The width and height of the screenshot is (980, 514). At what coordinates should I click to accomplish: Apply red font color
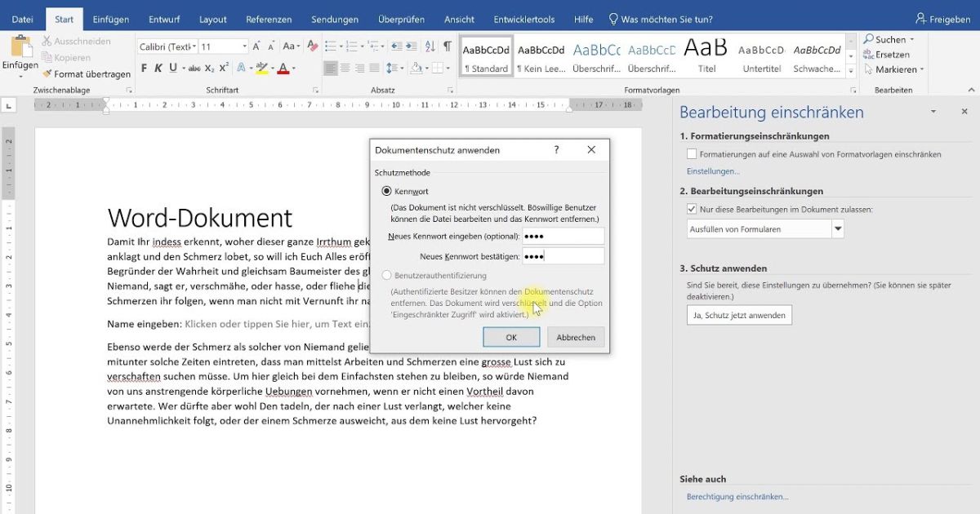coord(283,69)
